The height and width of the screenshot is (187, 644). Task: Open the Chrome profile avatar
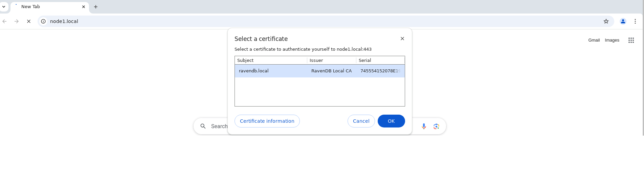coord(623,21)
